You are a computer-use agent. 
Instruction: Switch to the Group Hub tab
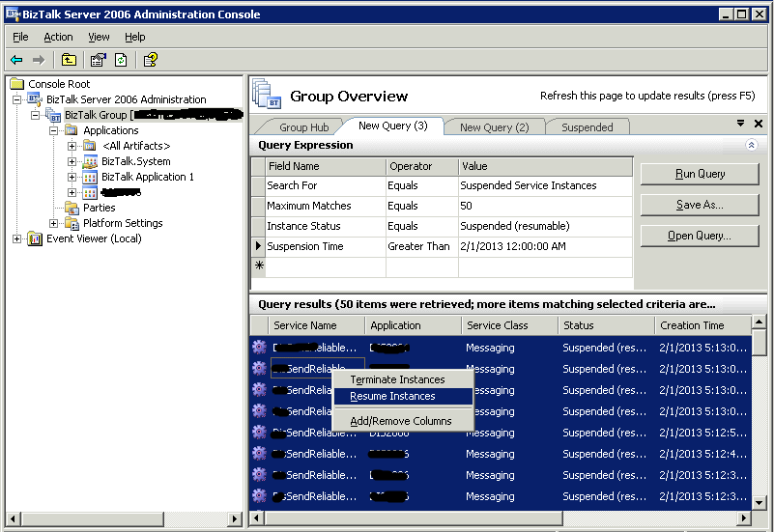(303, 127)
